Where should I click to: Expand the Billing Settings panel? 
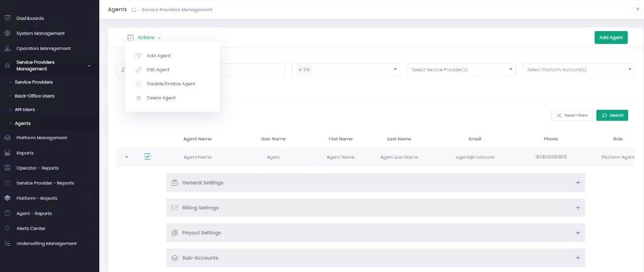coord(578,208)
